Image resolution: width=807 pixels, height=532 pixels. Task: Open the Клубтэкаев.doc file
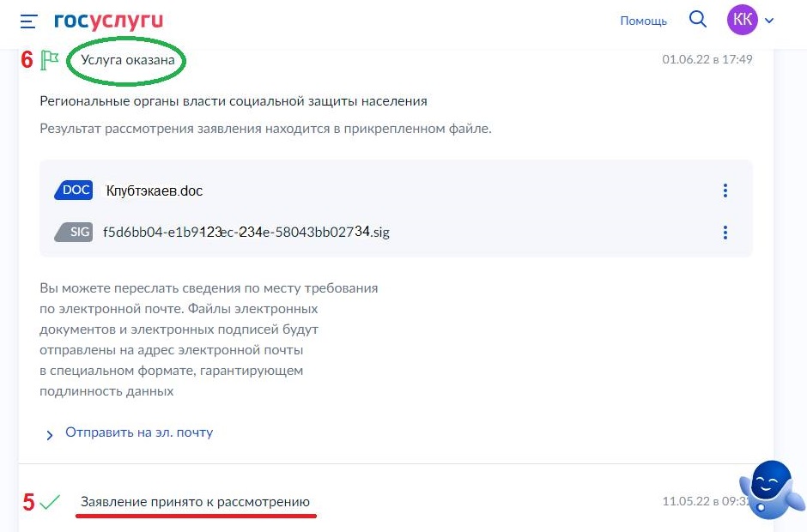(155, 190)
